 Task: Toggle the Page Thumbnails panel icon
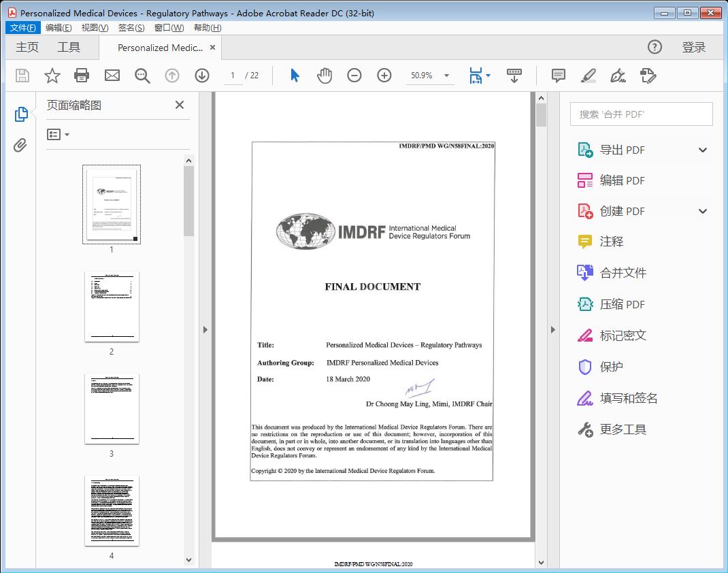20,114
